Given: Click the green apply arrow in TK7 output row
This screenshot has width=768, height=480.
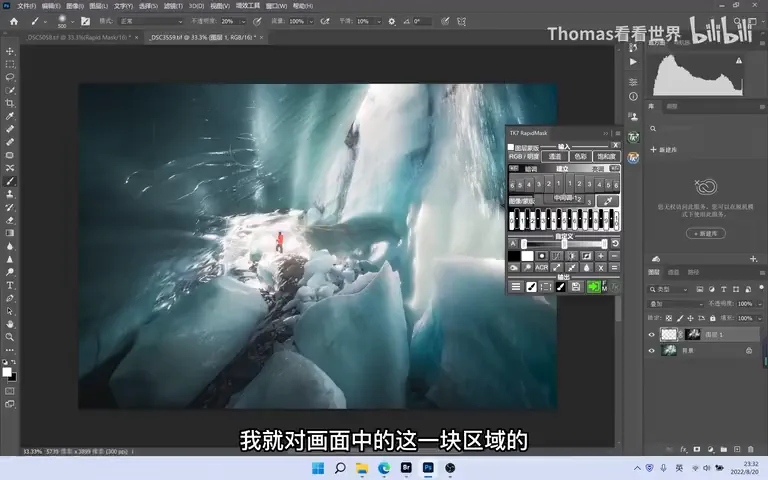Looking at the screenshot, I should coord(593,287).
